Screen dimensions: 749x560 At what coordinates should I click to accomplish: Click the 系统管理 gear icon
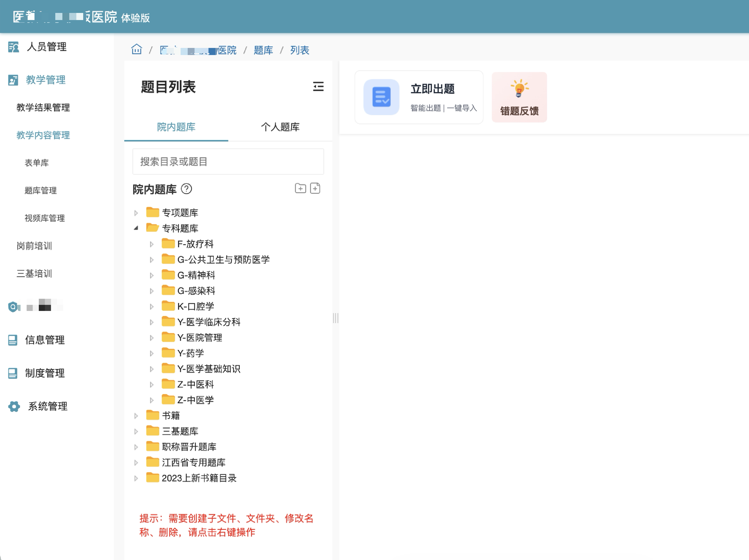click(x=14, y=406)
